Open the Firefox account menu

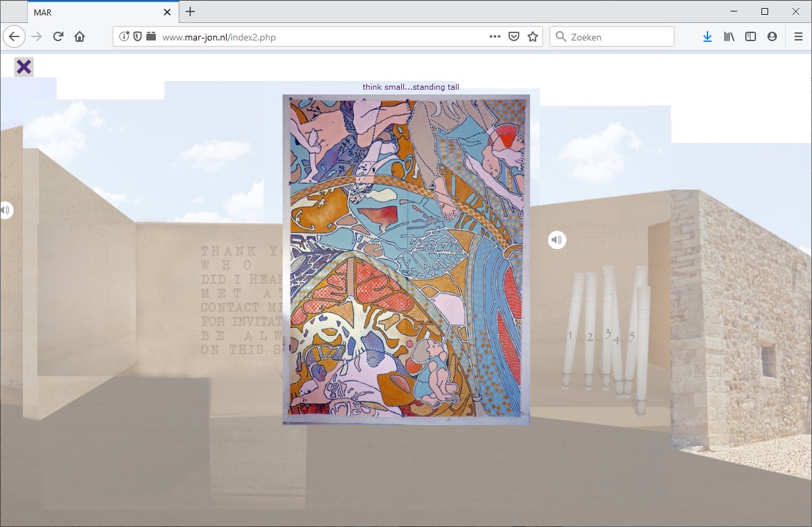click(x=772, y=37)
